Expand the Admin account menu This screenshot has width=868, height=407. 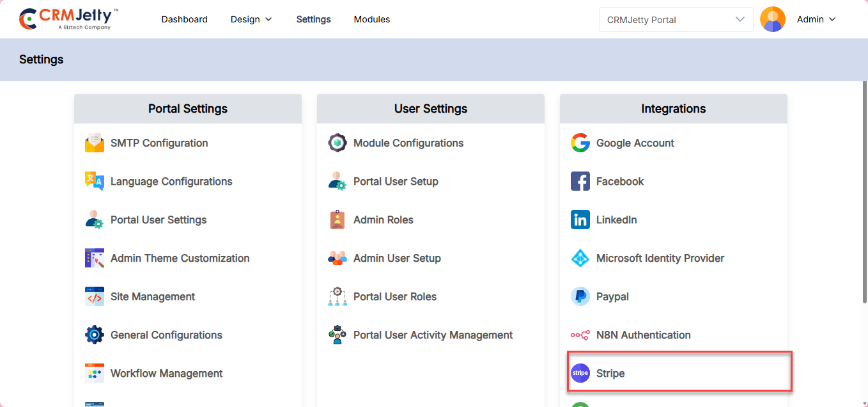[x=816, y=19]
